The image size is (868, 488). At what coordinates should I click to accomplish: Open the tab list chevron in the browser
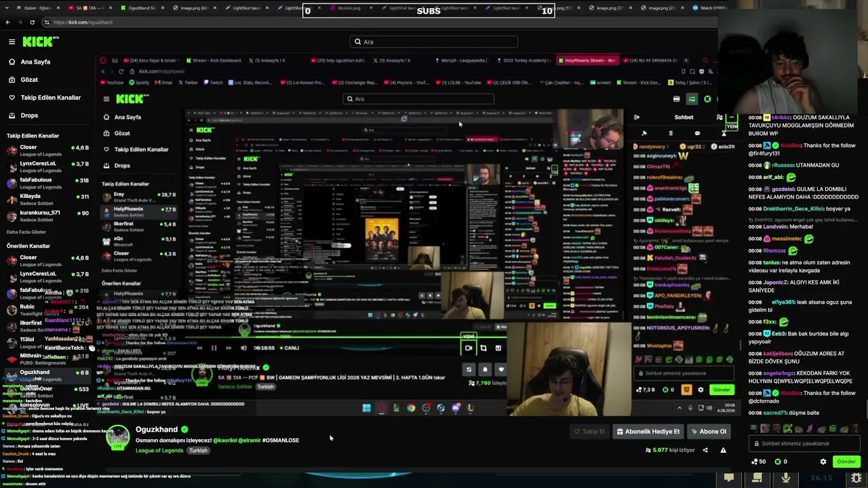point(5,8)
